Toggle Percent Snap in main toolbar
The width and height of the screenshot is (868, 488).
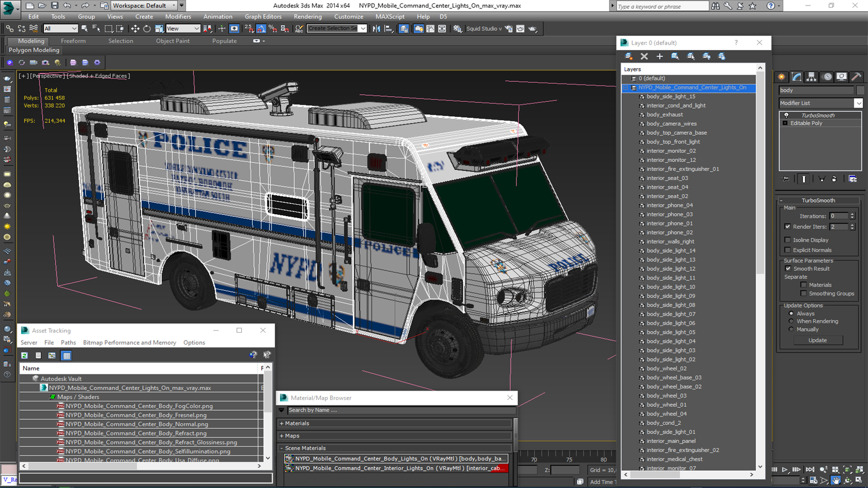pyautogui.click(x=273, y=28)
